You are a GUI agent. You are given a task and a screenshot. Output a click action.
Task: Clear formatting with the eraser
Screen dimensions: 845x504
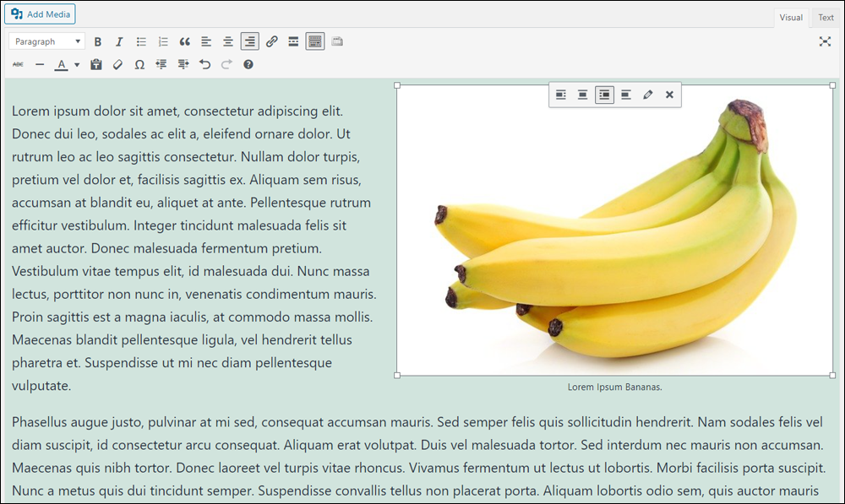coord(117,65)
